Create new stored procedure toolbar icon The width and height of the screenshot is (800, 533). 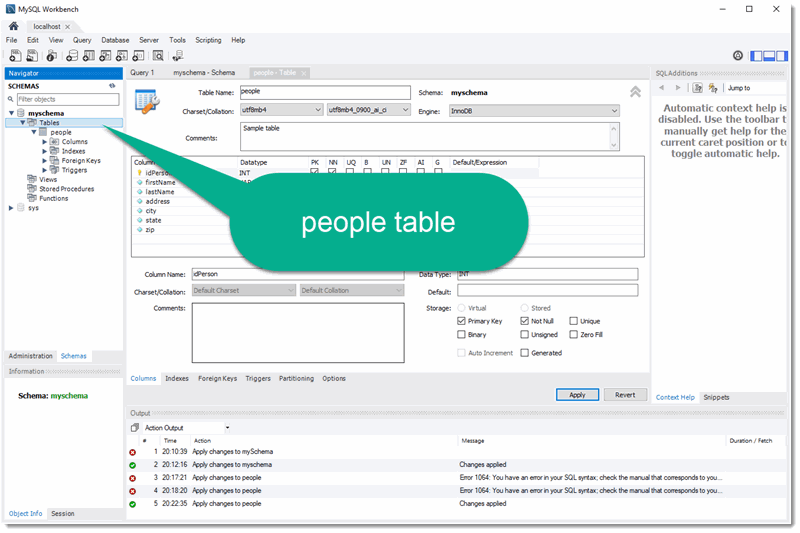pos(121,56)
